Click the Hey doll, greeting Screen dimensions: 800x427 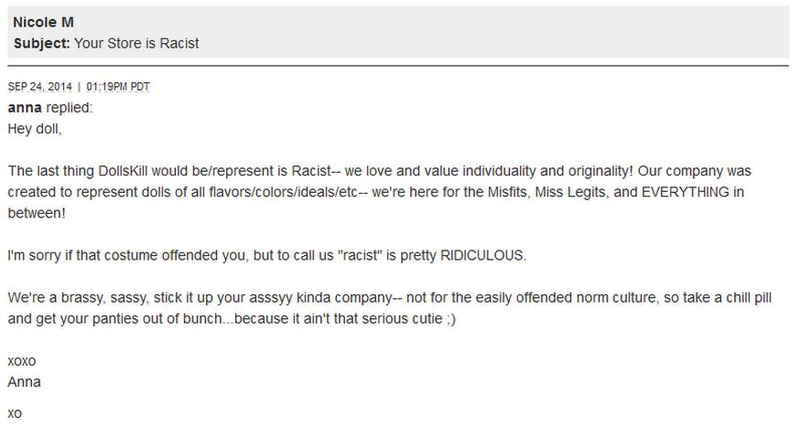pyautogui.click(x=35, y=129)
